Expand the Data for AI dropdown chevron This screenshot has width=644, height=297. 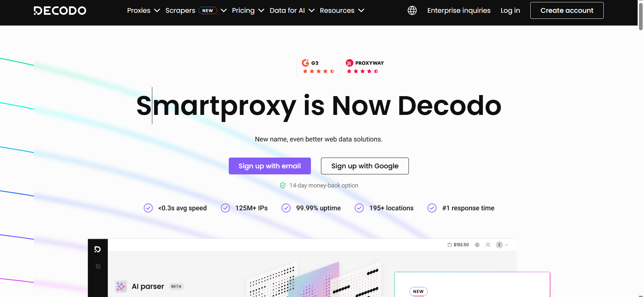pyautogui.click(x=312, y=10)
